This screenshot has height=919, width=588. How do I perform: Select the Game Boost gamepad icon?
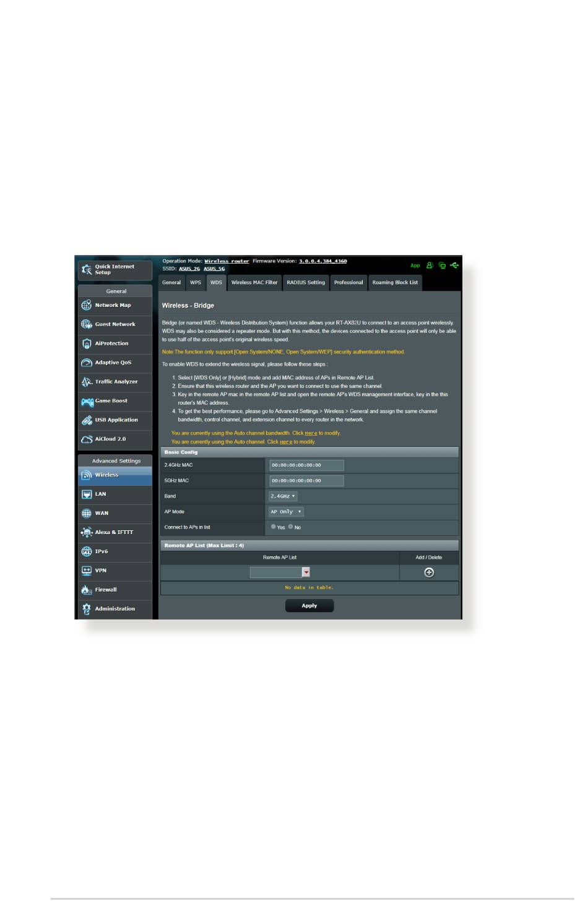coord(87,401)
